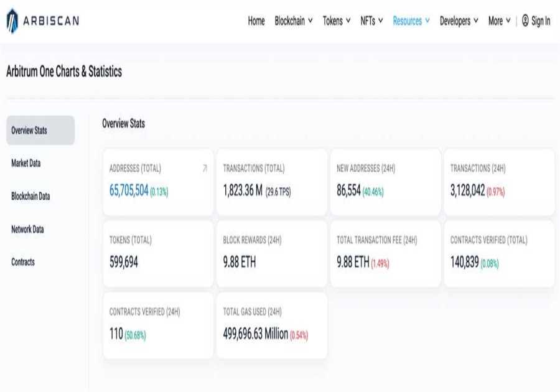The height and width of the screenshot is (392, 560).
Task: Click the 1,823.36 M transactions value
Action: point(243,190)
